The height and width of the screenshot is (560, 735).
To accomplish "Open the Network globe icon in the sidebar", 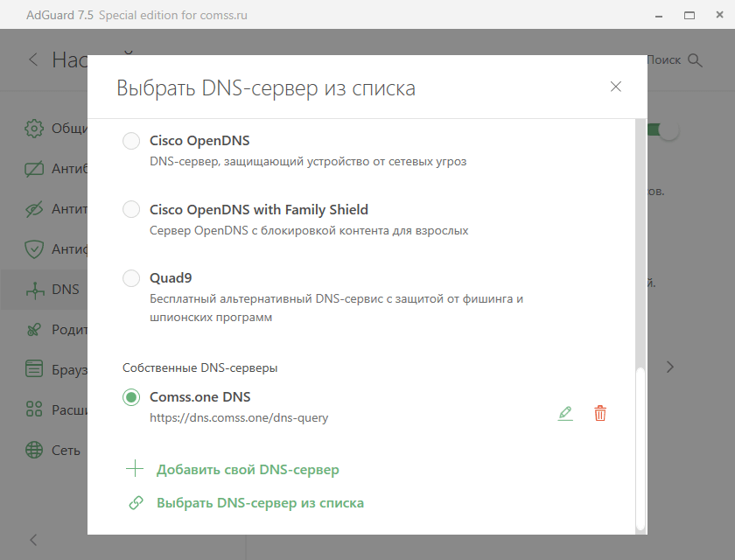I will point(34,450).
